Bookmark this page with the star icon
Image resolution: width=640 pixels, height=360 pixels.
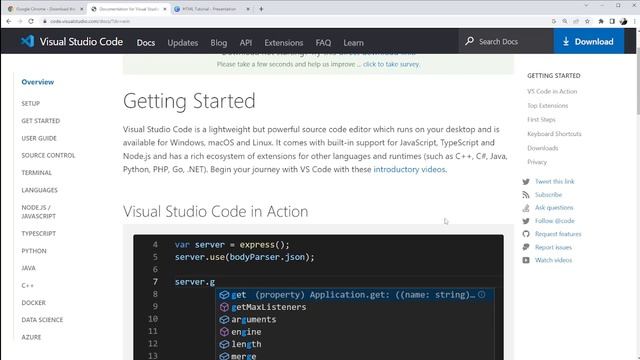pos(587,21)
